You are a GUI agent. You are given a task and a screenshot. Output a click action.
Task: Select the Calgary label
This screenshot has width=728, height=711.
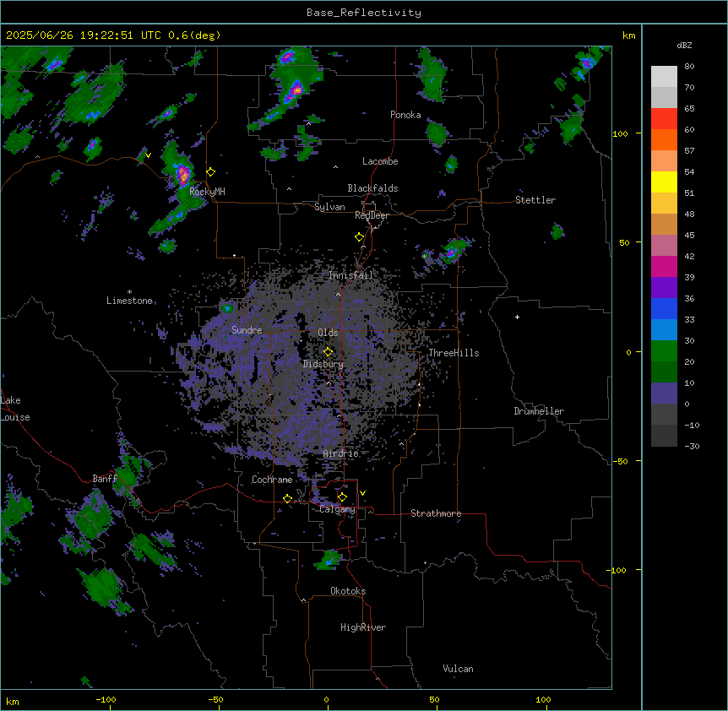tap(338, 509)
